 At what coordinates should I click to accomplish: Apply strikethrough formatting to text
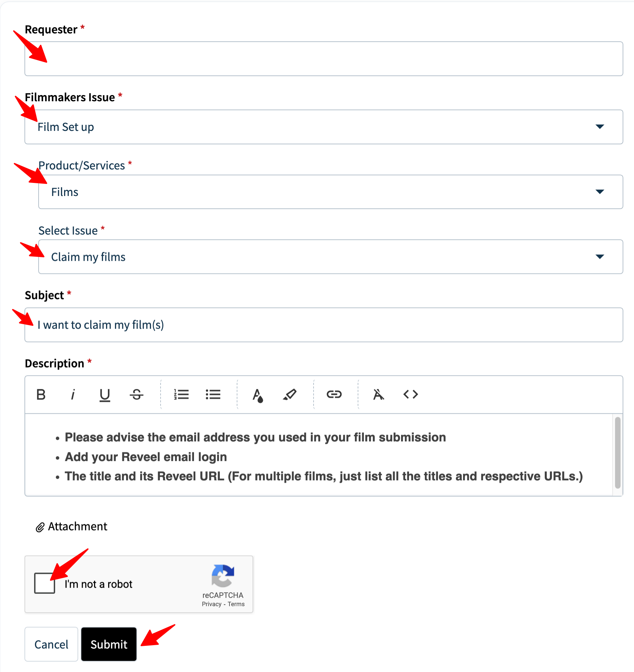coord(136,394)
